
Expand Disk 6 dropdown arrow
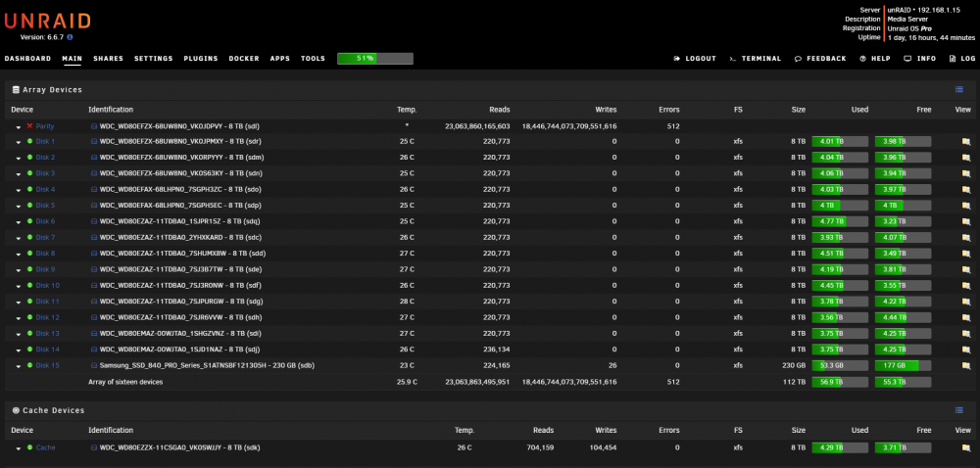tap(19, 222)
